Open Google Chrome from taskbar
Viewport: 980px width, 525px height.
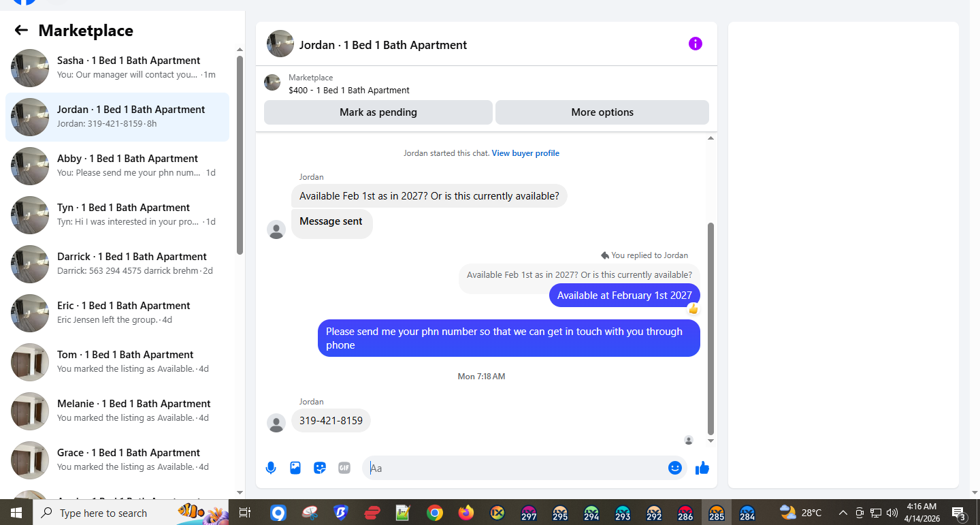tap(435, 513)
